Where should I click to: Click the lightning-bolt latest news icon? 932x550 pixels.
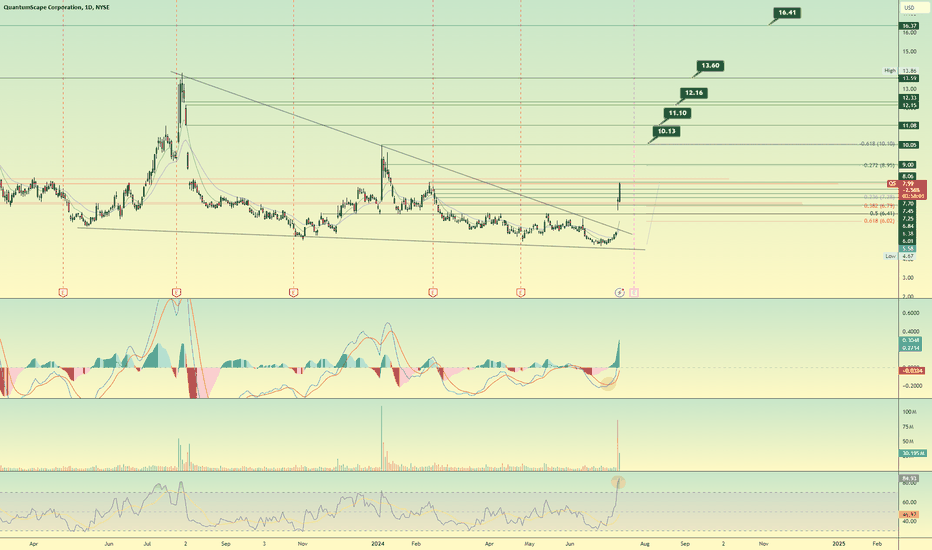tap(619, 292)
